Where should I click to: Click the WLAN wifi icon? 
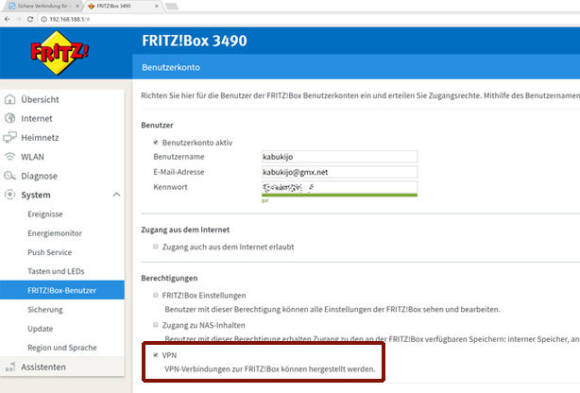coord(10,157)
